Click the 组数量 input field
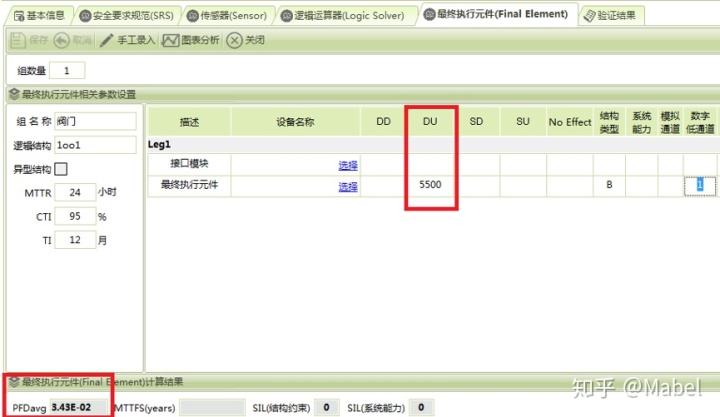720x417 pixels. pos(67,71)
